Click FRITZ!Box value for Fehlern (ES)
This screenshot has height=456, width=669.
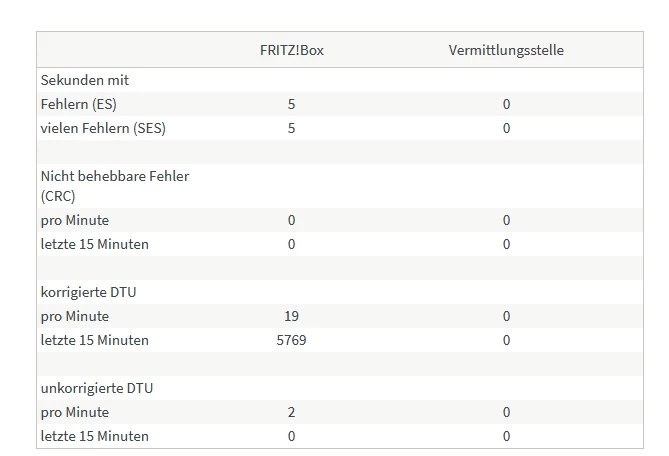tap(291, 104)
